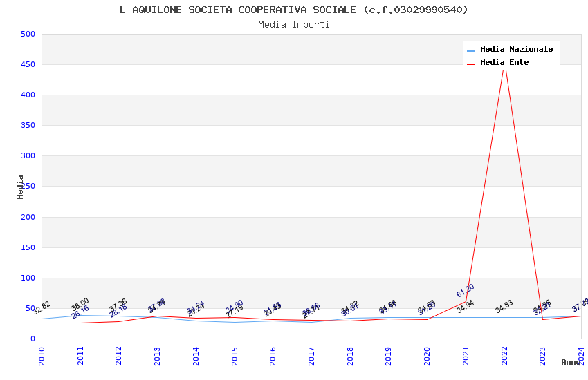Click the 2017 year label on x-axis
588x380 pixels.
click(x=311, y=356)
